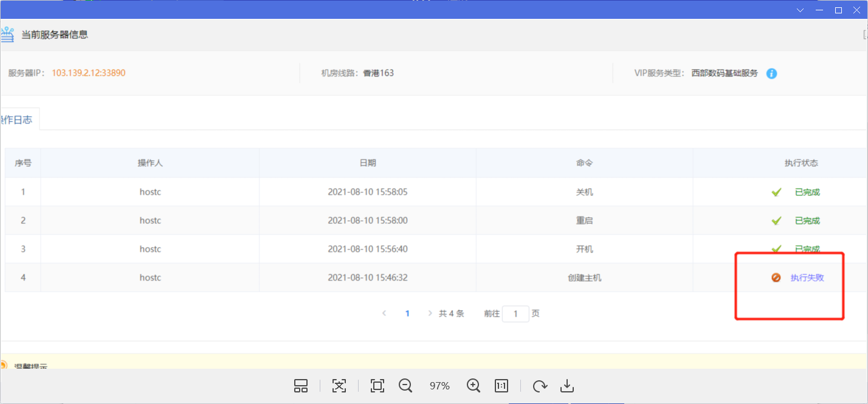The image size is (868, 404).
Task: Go to previous page of log
Action: click(384, 313)
